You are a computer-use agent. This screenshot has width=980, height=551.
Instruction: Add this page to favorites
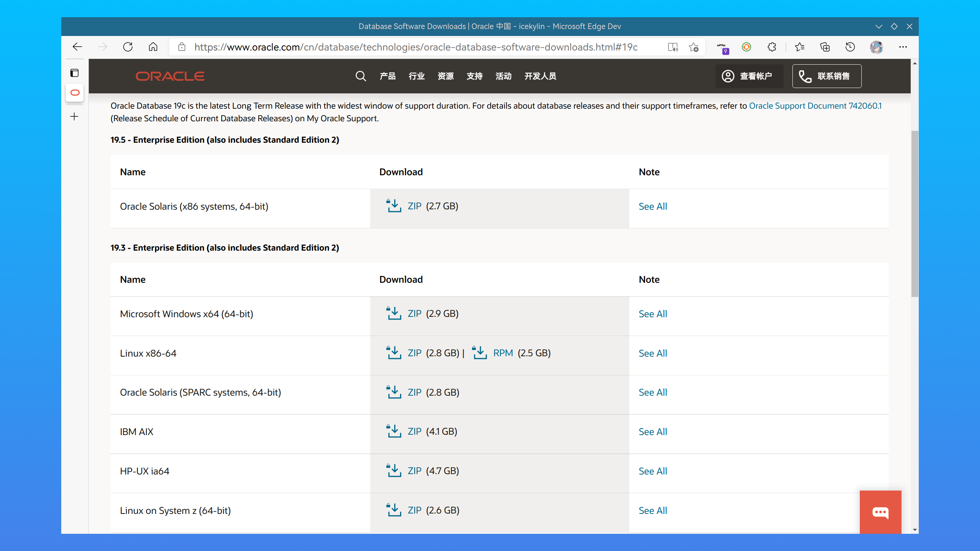point(694,47)
